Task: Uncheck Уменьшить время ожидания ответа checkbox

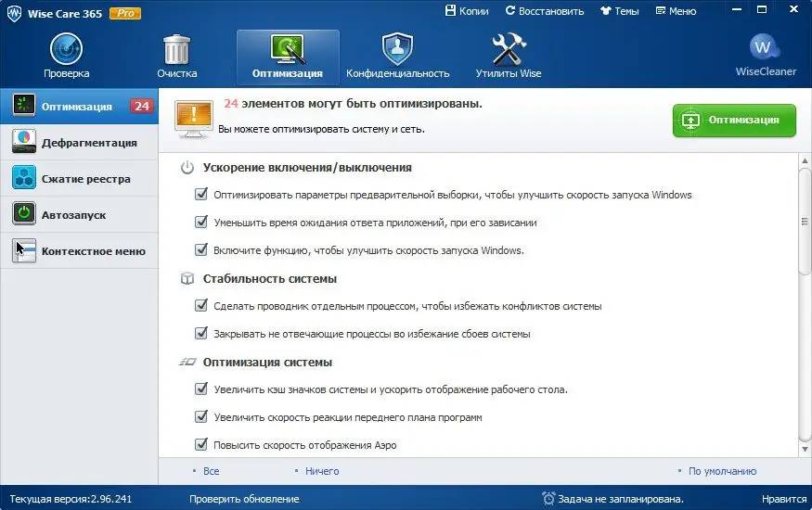Action: 201,223
